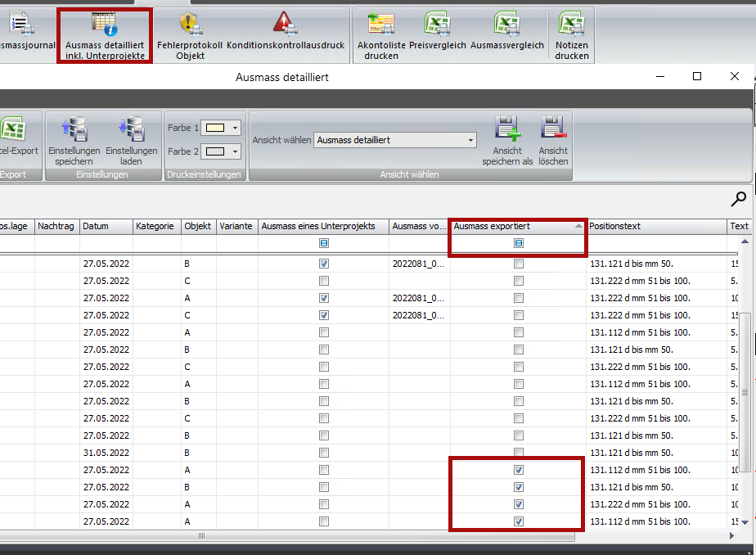Print the Akontoliste
The width and height of the screenshot is (756, 555).
click(381, 25)
